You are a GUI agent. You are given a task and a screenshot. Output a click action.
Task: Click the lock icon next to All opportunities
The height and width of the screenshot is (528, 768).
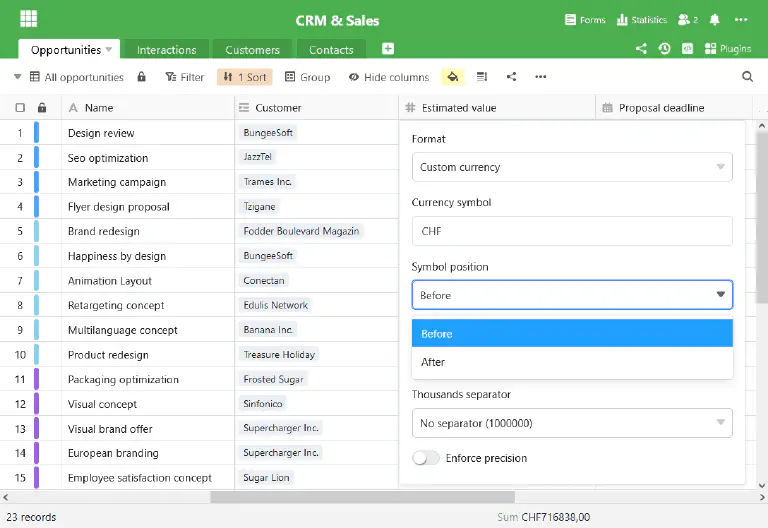pyautogui.click(x=142, y=76)
